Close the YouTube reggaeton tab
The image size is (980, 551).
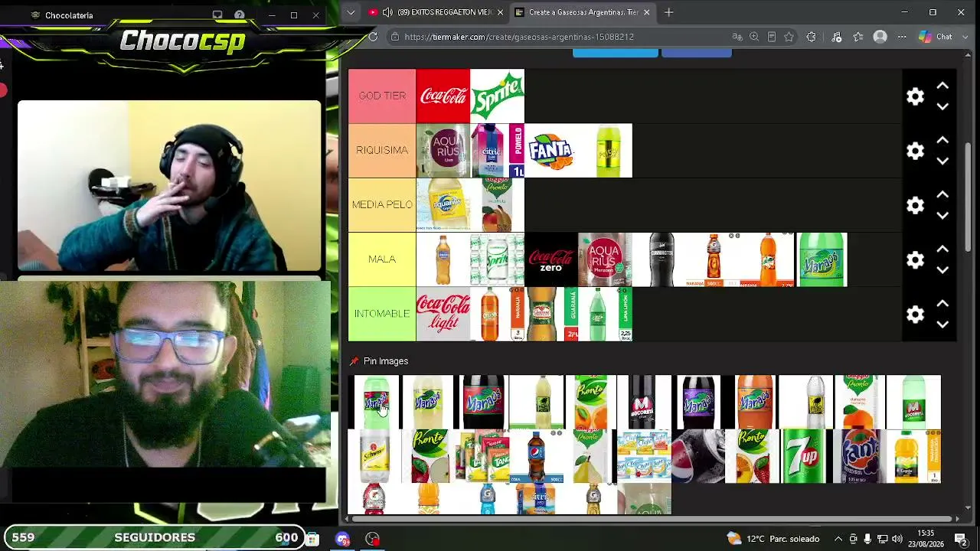click(x=500, y=12)
